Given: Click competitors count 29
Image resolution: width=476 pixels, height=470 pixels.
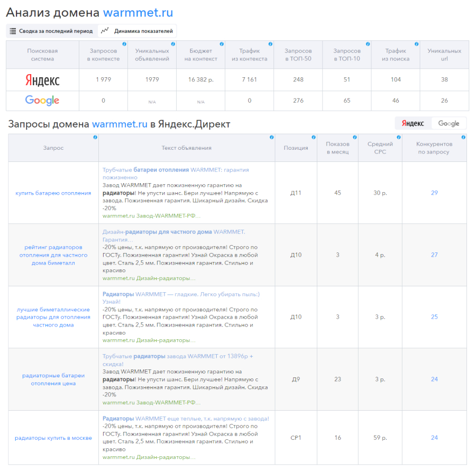Looking at the screenshot, I should pyautogui.click(x=434, y=193).
